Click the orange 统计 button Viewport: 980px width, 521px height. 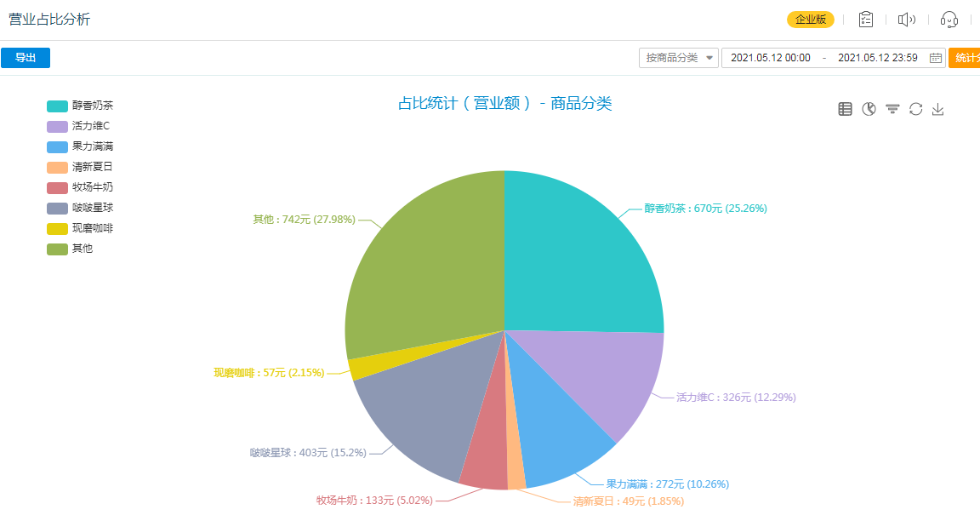[964, 58]
